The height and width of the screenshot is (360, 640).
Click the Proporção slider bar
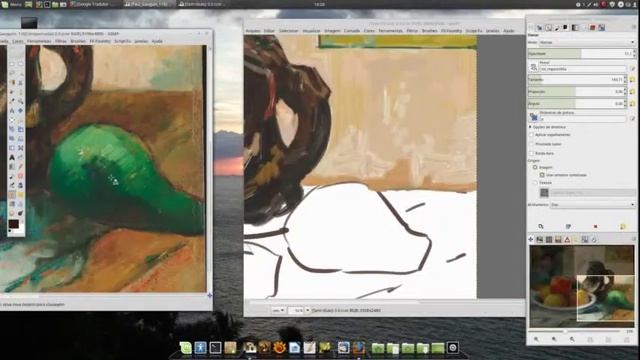576,92
